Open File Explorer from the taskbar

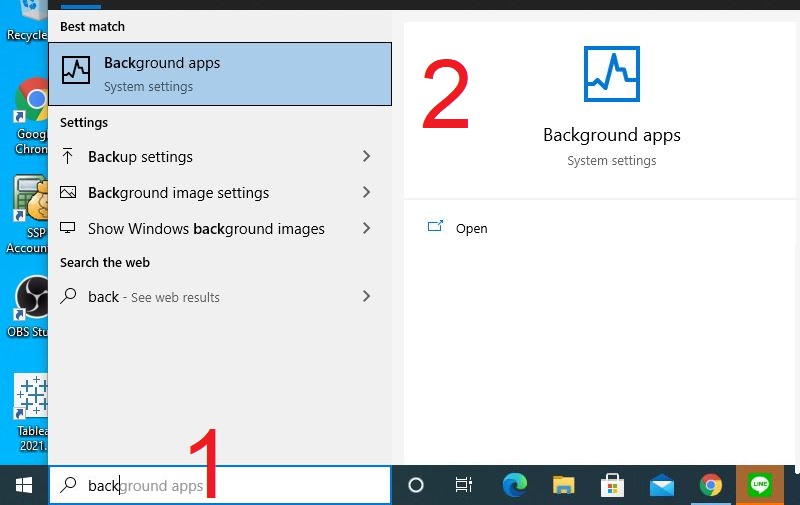(x=563, y=485)
